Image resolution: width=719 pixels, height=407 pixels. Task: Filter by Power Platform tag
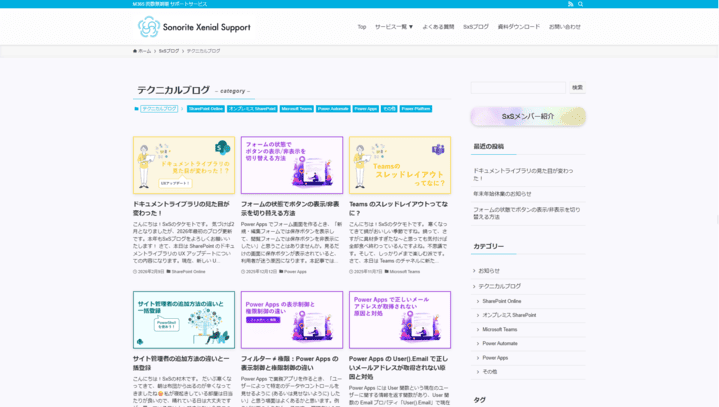point(415,109)
